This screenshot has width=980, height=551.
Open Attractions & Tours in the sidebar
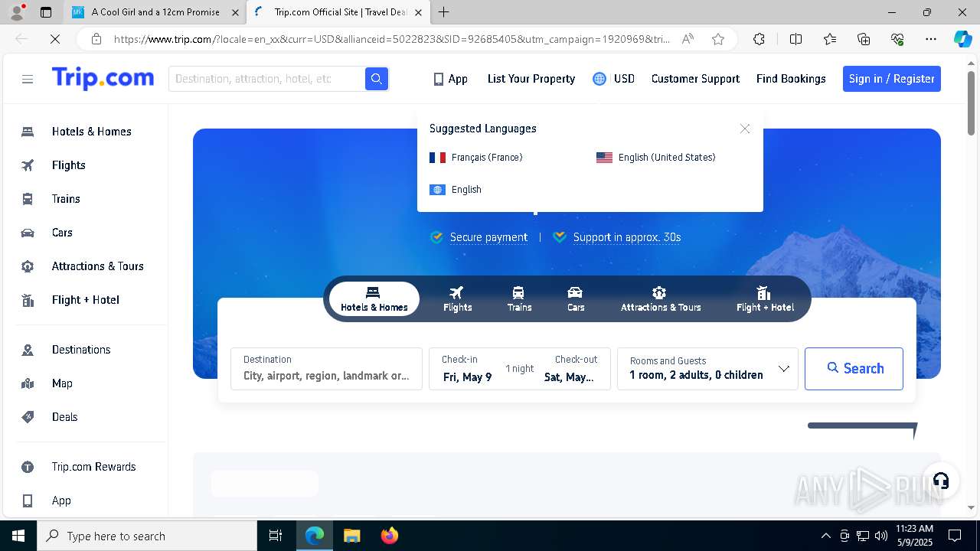pyautogui.click(x=97, y=266)
